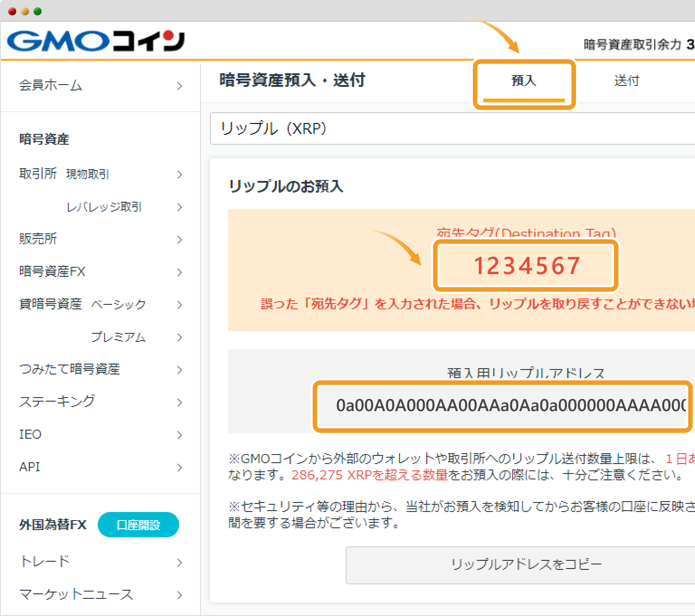The width and height of the screenshot is (695, 616).
Task: Click chevron next to トレード
Action: pos(180,563)
